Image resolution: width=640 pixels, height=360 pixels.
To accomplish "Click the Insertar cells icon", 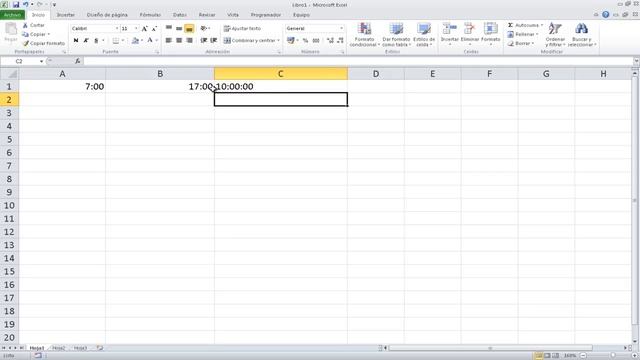I will [450, 29].
